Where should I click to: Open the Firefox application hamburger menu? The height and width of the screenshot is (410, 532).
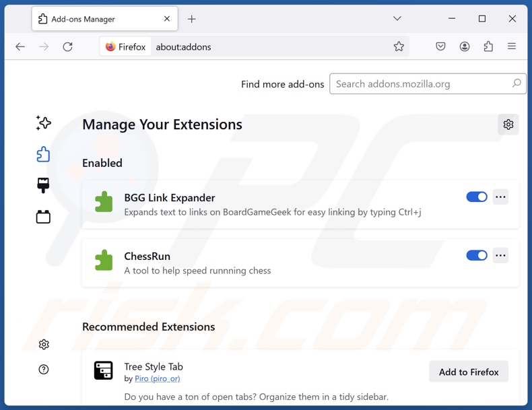(x=512, y=46)
